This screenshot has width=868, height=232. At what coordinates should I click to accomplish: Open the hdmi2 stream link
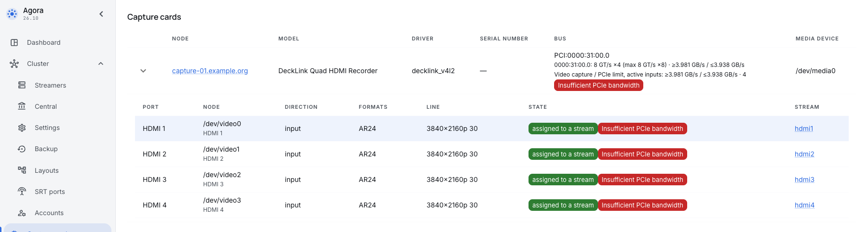804,154
